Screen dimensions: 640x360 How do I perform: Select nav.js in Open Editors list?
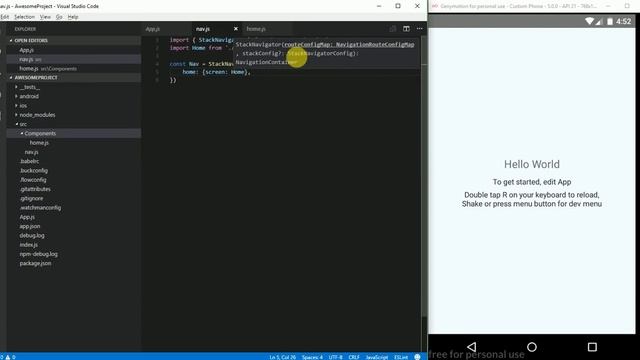[27, 60]
